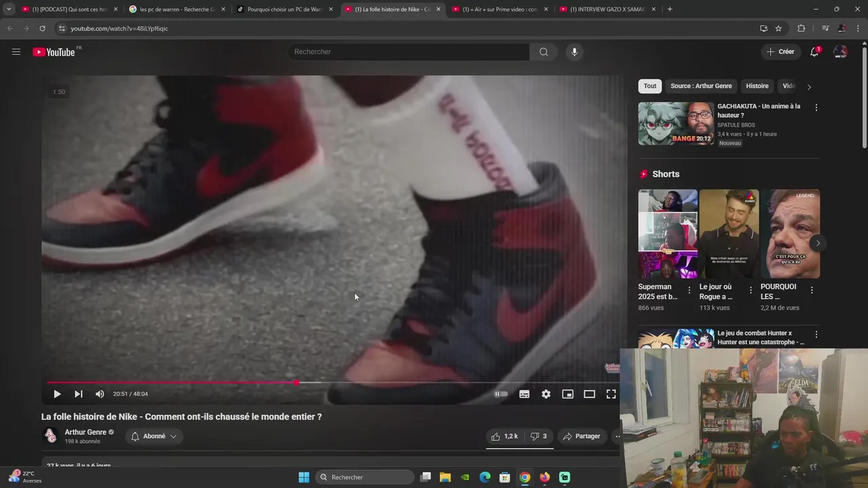The width and height of the screenshot is (868, 488).
Task: Open options for Le jour où Rogue short
Action: (751, 290)
